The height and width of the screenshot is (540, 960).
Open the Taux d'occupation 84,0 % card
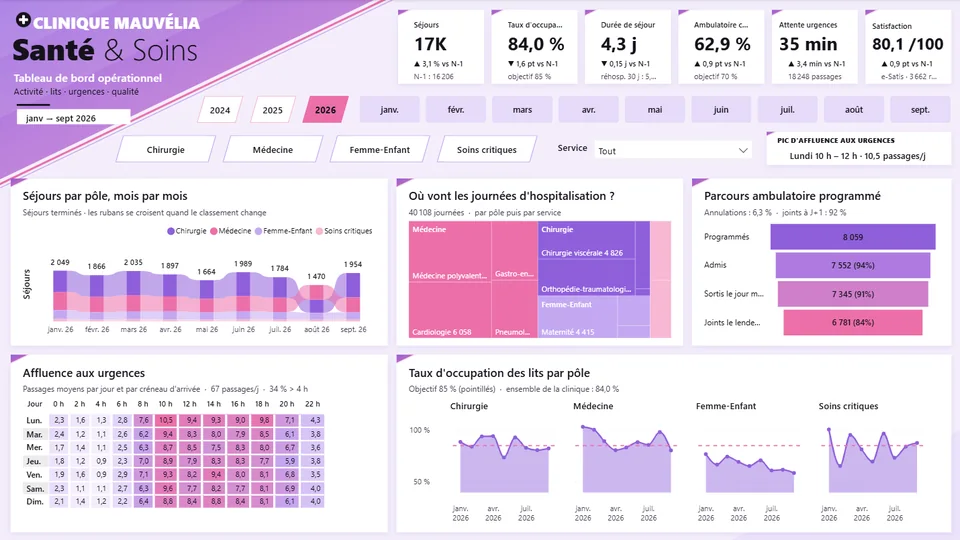(534, 47)
